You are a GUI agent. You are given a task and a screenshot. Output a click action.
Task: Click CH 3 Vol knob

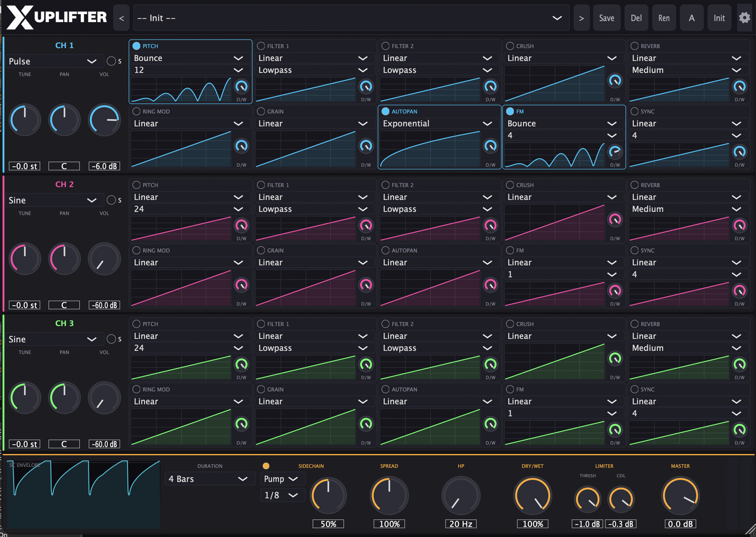[104, 398]
